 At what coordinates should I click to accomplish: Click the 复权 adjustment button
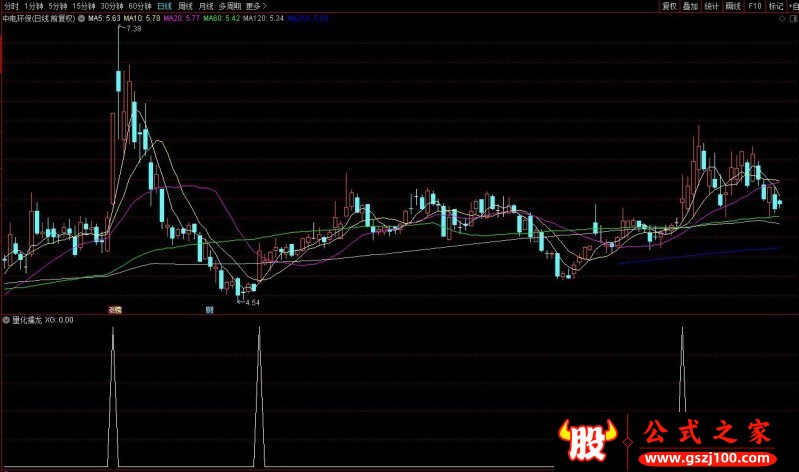click(x=669, y=6)
